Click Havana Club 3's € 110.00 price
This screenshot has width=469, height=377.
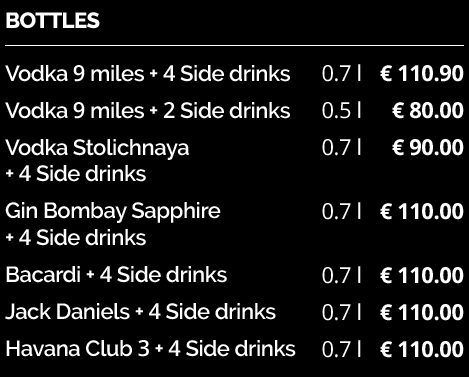[x=422, y=349]
